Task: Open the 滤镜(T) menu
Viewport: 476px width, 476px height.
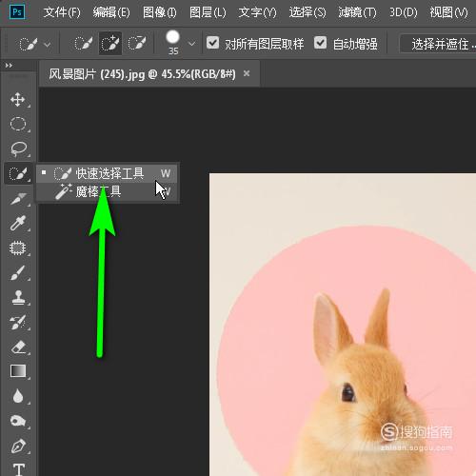Action: pyautogui.click(x=357, y=12)
